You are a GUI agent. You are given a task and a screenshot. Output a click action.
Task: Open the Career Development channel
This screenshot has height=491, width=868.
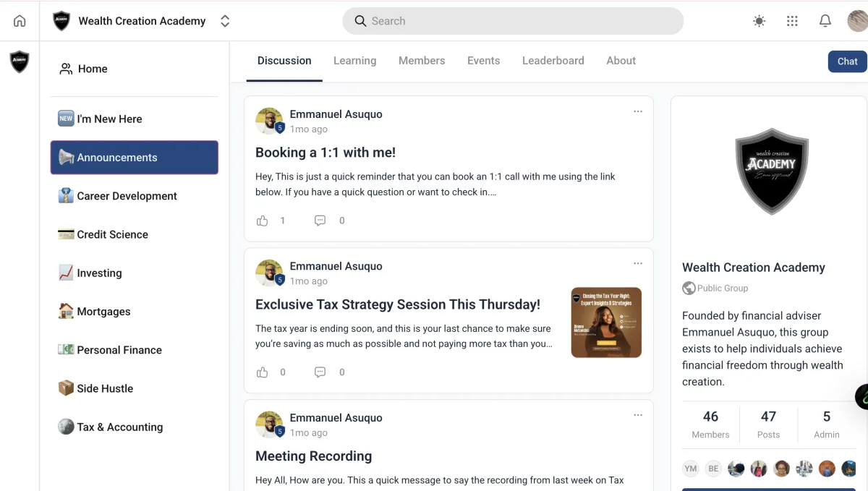[134, 196]
